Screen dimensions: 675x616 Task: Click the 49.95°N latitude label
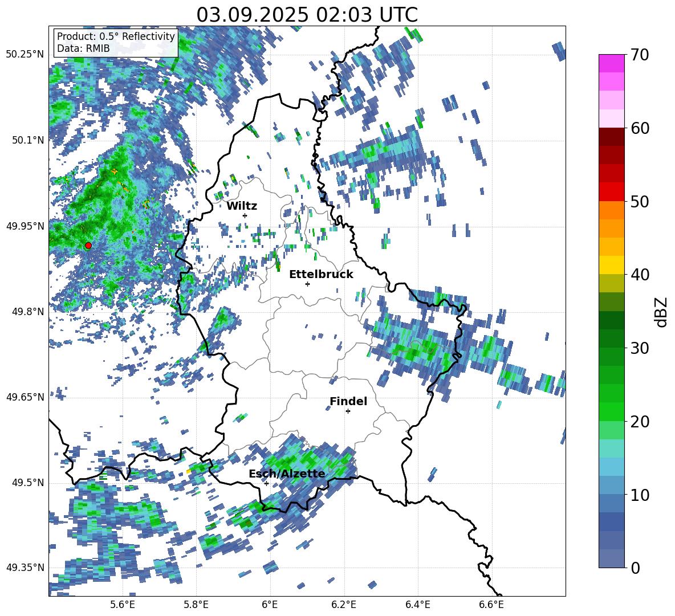coord(25,226)
